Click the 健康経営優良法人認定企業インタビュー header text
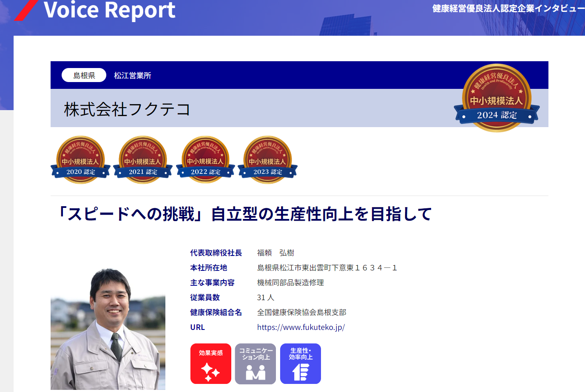The height and width of the screenshot is (392, 585). click(x=508, y=9)
